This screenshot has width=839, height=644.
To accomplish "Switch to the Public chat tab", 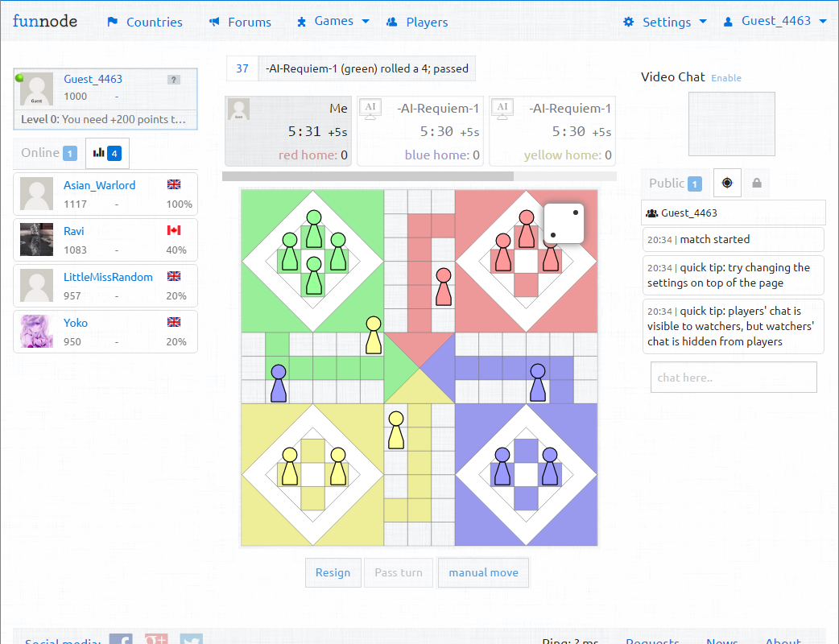I will click(x=676, y=184).
